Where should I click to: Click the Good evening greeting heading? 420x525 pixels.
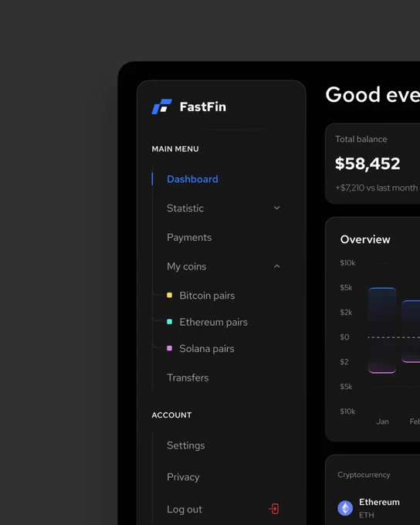coord(372,95)
